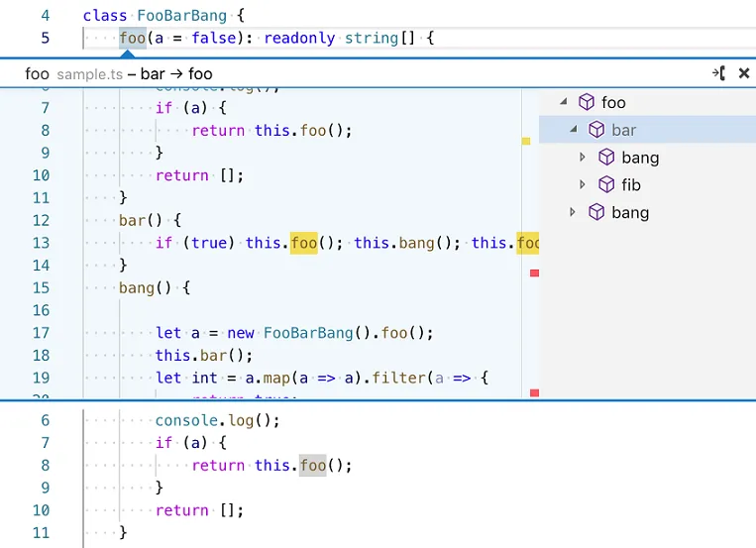Click yellow marker in peek overview ruler

pyautogui.click(x=526, y=141)
